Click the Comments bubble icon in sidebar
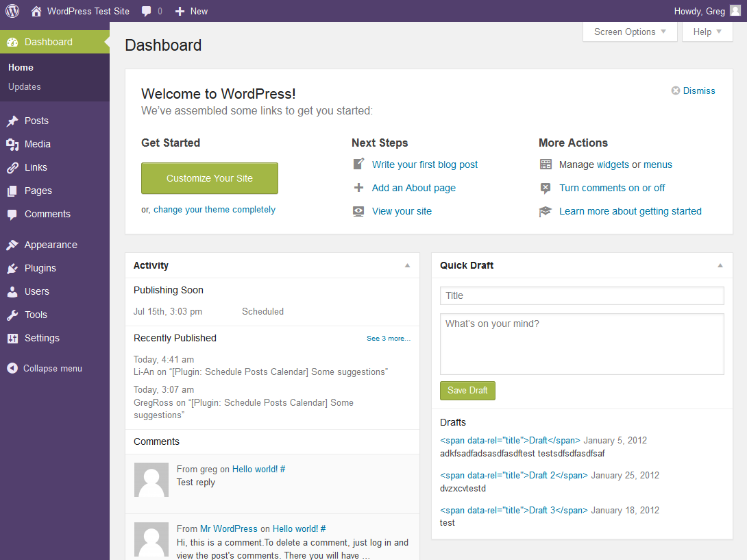The height and width of the screenshot is (560, 747). click(x=12, y=215)
